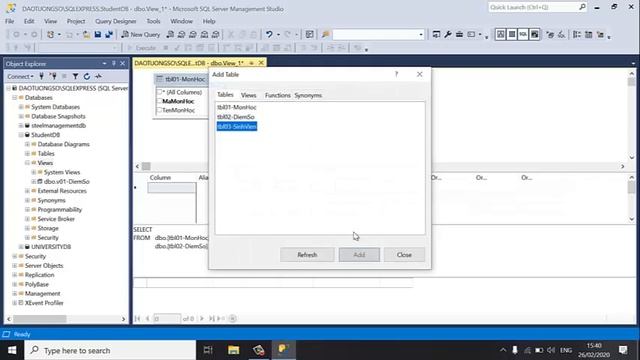640x360 pixels.
Task: Click the SSMS icon in taskbar
Action: click(284, 350)
